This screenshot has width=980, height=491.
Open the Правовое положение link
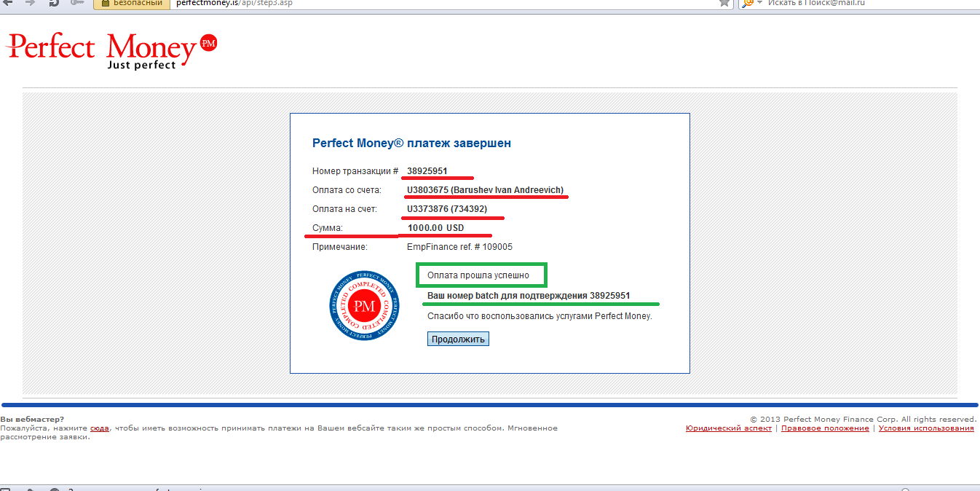[x=826, y=428]
